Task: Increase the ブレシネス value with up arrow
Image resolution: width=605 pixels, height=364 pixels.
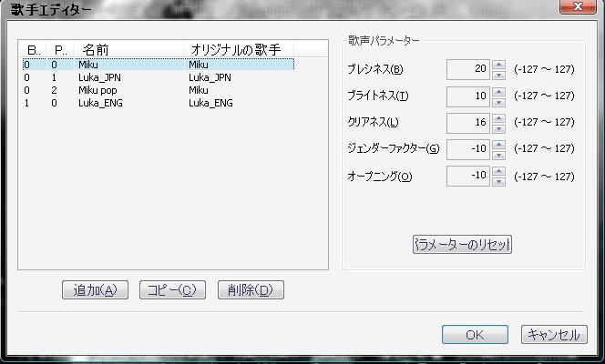Action: pyautogui.click(x=498, y=65)
